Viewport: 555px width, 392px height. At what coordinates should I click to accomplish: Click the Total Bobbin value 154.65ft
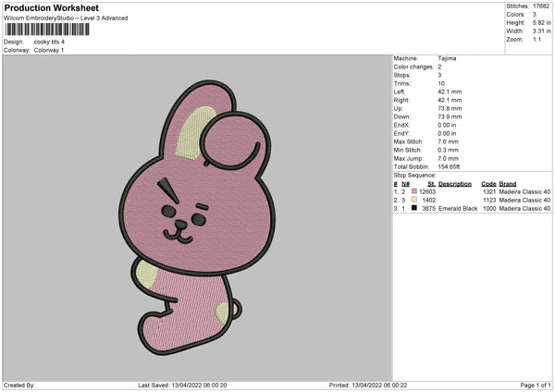click(449, 166)
